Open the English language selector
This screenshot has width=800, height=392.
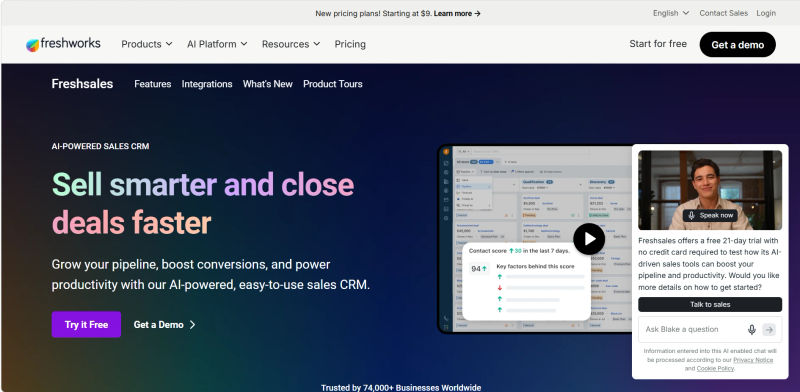670,13
